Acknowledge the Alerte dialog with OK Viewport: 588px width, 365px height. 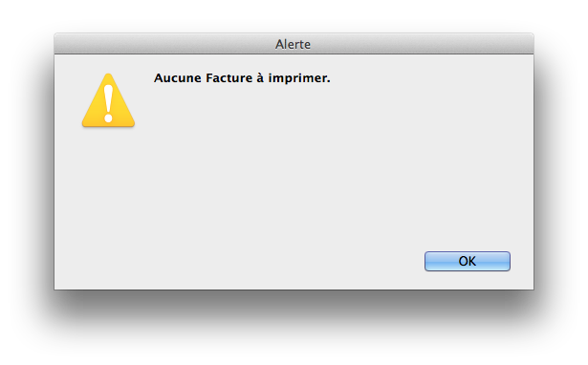click(468, 261)
